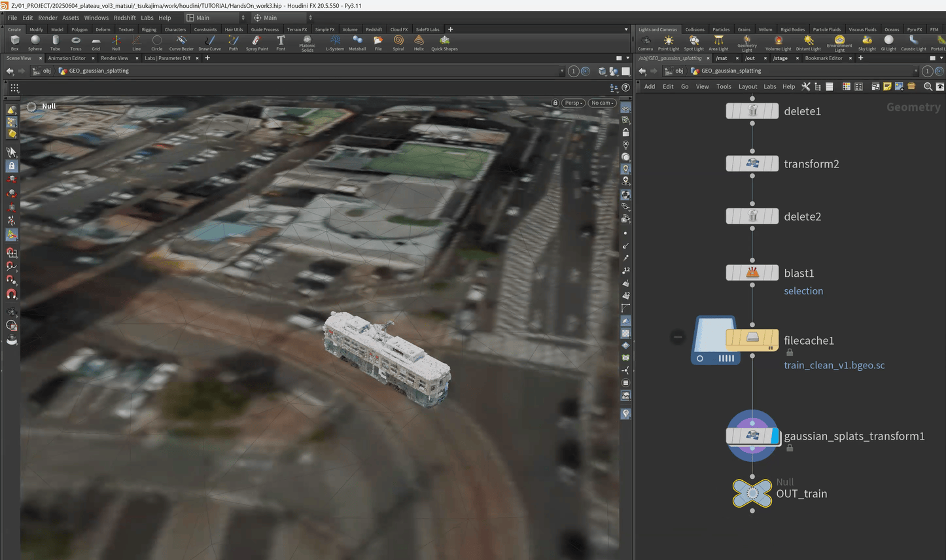
Task: Toggle display flag on gaussian_splats_transform1 node
Action: [775, 436]
